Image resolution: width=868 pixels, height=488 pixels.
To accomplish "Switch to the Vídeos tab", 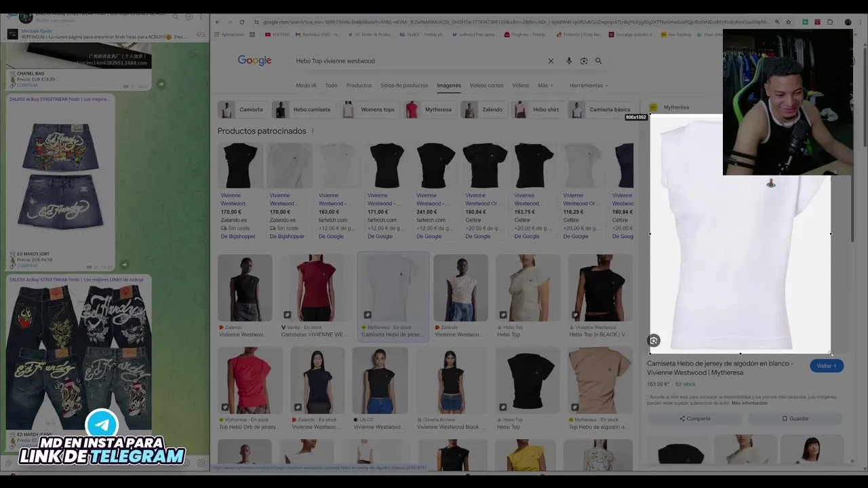I will [520, 85].
